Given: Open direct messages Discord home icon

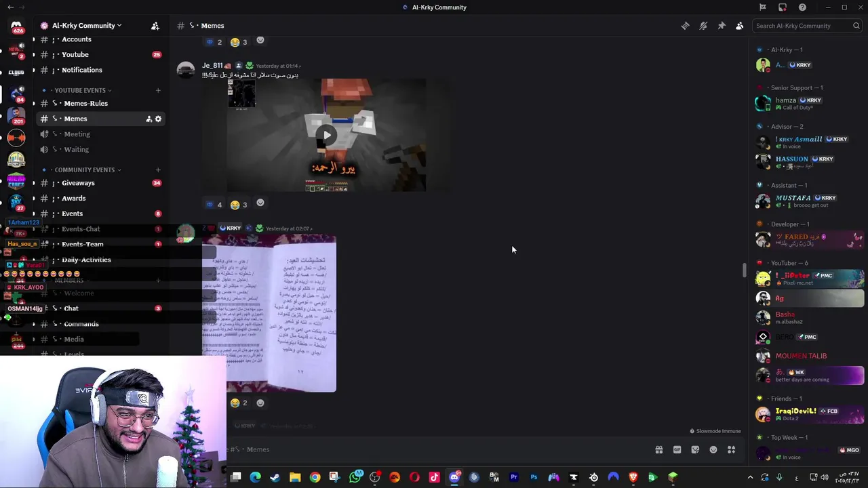Looking at the screenshot, I should [16, 26].
